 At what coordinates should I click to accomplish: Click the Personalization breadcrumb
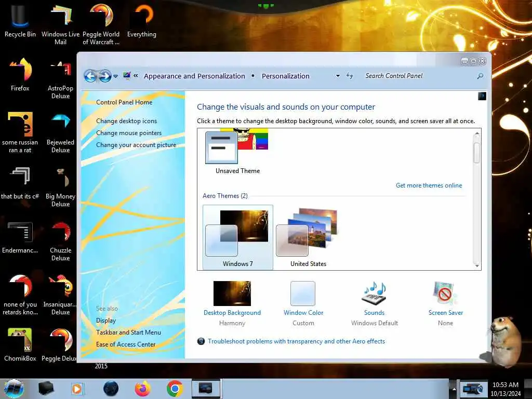click(x=285, y=76)
